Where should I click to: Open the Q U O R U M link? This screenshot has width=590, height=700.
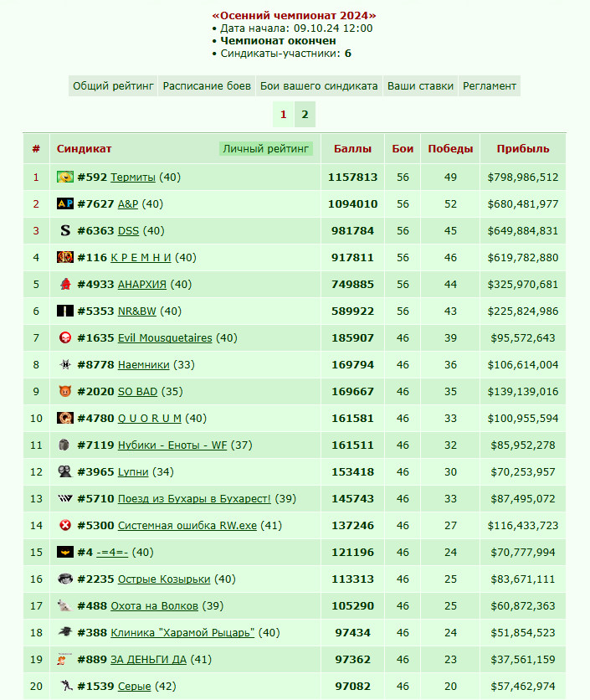pos(150,419)
